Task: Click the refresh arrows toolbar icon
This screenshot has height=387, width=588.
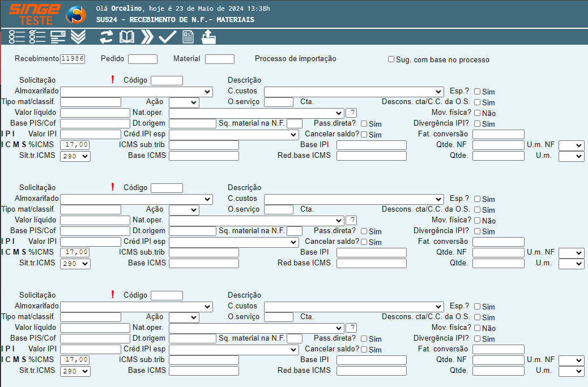Action: pyautogui.click(x=106, y=37)
